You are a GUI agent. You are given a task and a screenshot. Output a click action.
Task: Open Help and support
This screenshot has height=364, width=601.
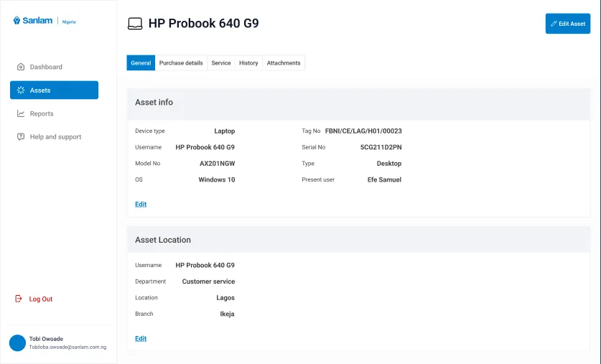[55, 137]
